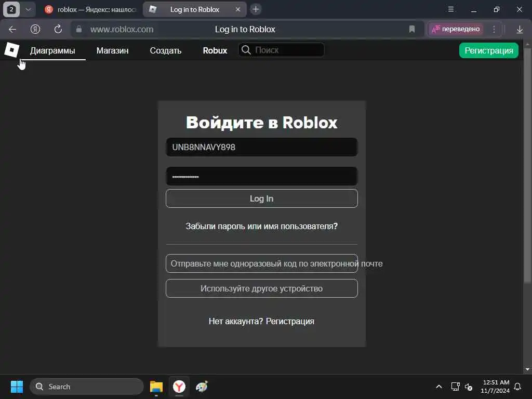Screen dimensions: 532x399
Task: Click the green Регистрация button
Action: (x=488, y=50)
